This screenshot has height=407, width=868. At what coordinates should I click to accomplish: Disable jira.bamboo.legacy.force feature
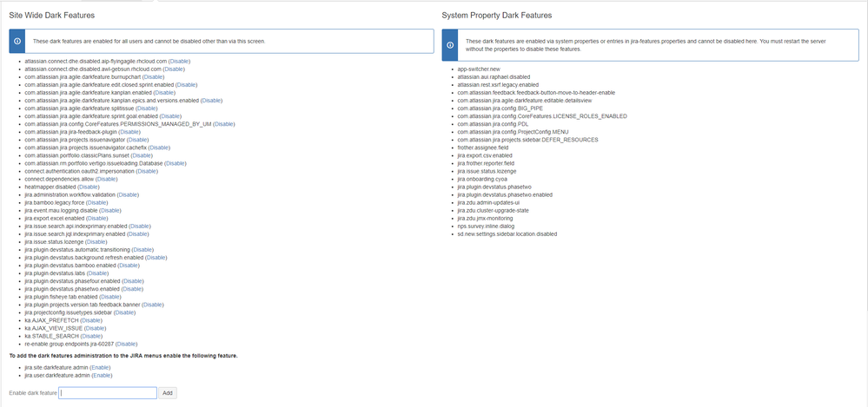(97, 203)
